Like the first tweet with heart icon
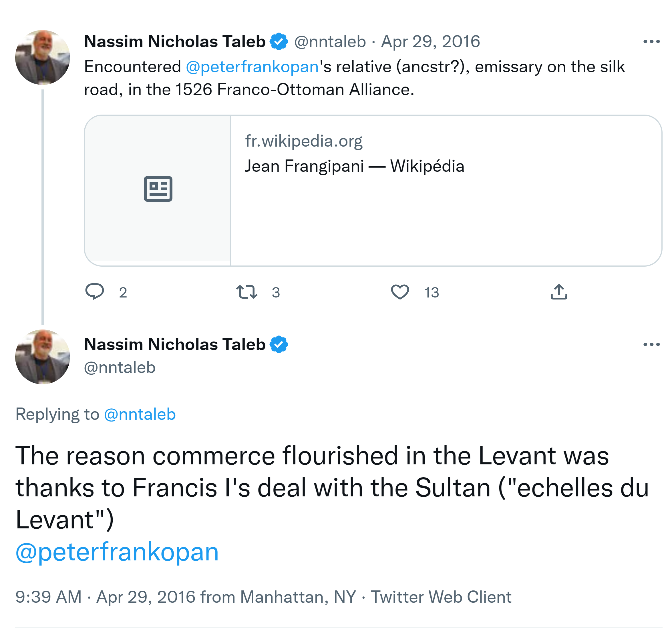This screenshot has width=672, height=637. point(400,292)
